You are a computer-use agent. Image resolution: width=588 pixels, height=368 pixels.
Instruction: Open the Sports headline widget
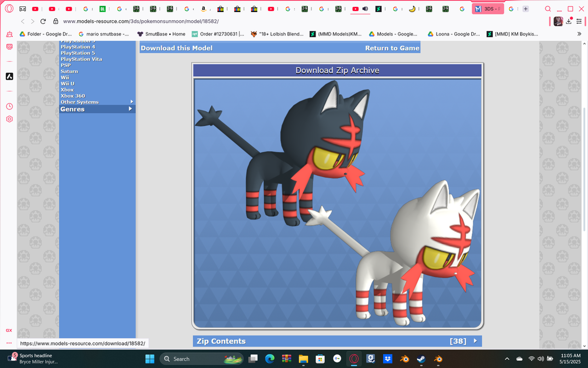pos(32,359)
